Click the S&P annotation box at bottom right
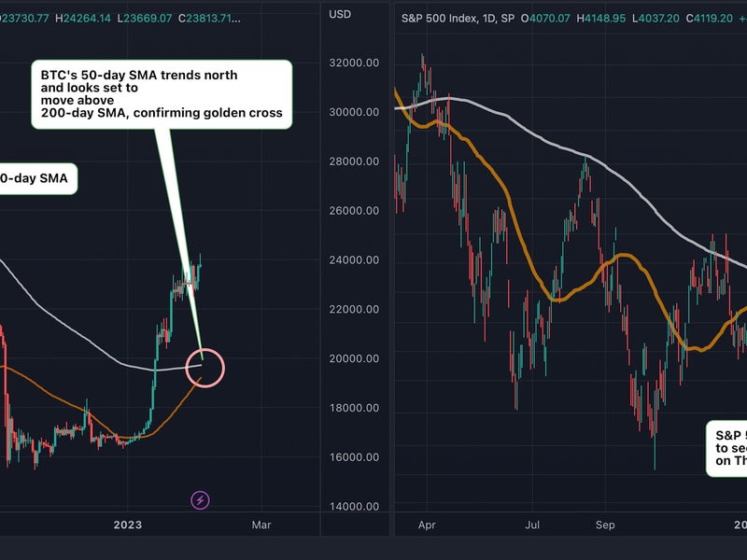 pyautogui.click(x=726, y=449)
